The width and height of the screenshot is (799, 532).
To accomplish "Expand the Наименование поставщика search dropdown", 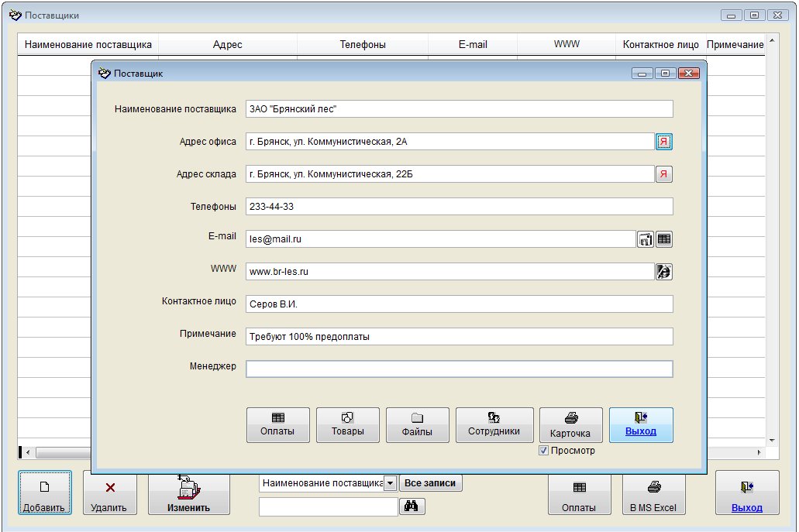I will [390, 483].
